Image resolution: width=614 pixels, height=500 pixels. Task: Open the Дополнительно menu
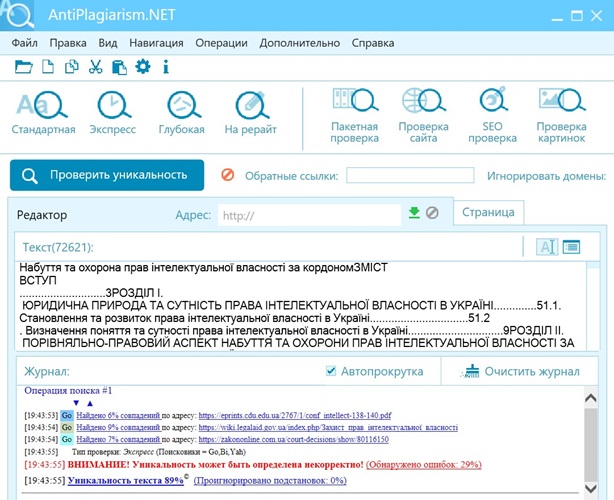point(300,43)
